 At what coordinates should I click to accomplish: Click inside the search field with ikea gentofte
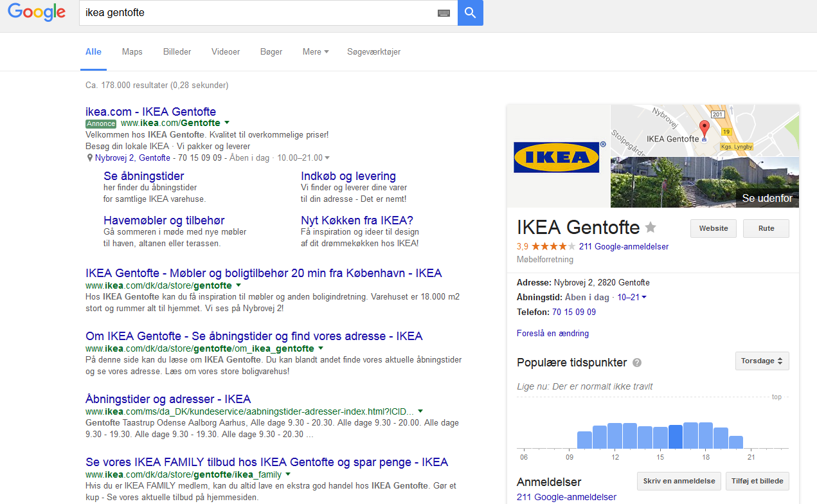pyautogui.click(x=257, y=13)
